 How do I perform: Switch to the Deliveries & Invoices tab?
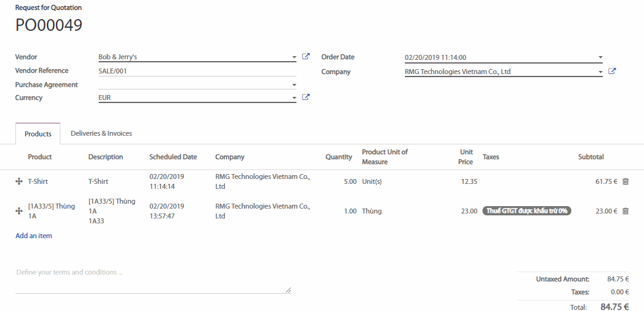point(101,133)
